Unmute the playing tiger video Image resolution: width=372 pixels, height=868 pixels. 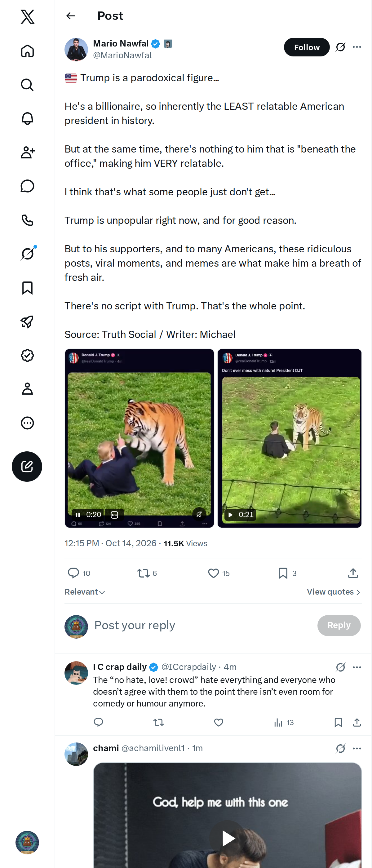click(x=199, y=514)
